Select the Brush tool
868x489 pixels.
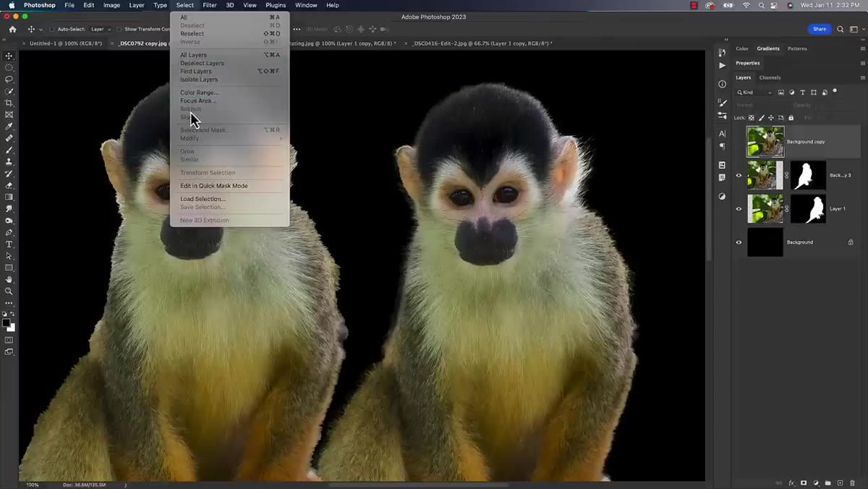(x=9, y=150)
